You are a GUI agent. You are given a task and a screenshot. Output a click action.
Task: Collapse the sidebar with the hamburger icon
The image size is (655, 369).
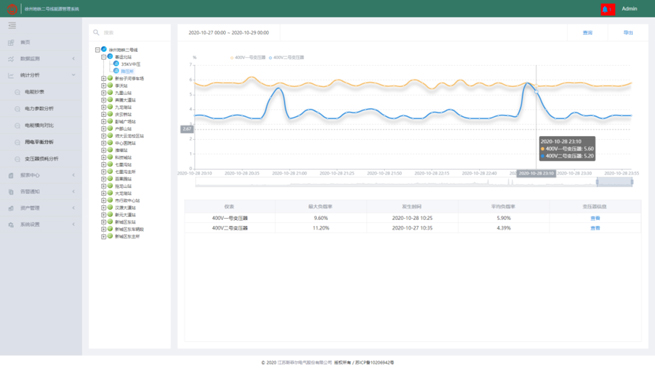tap(12, 25)
